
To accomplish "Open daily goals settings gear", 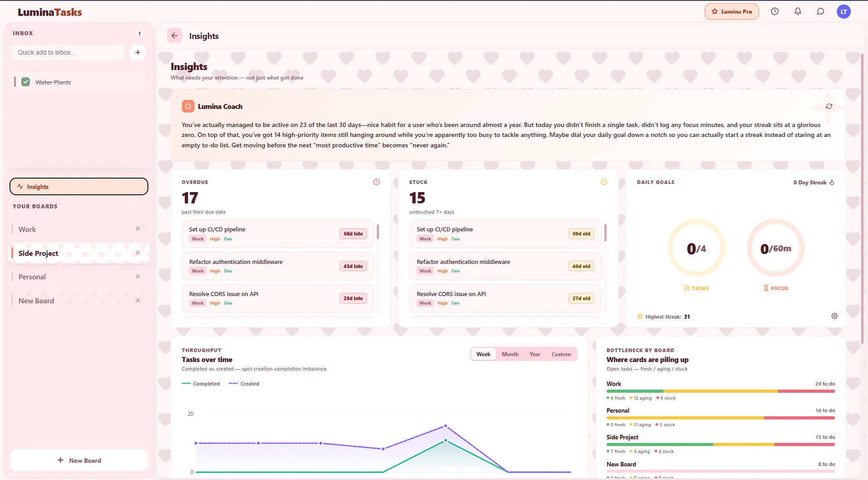I will [835, 316].
